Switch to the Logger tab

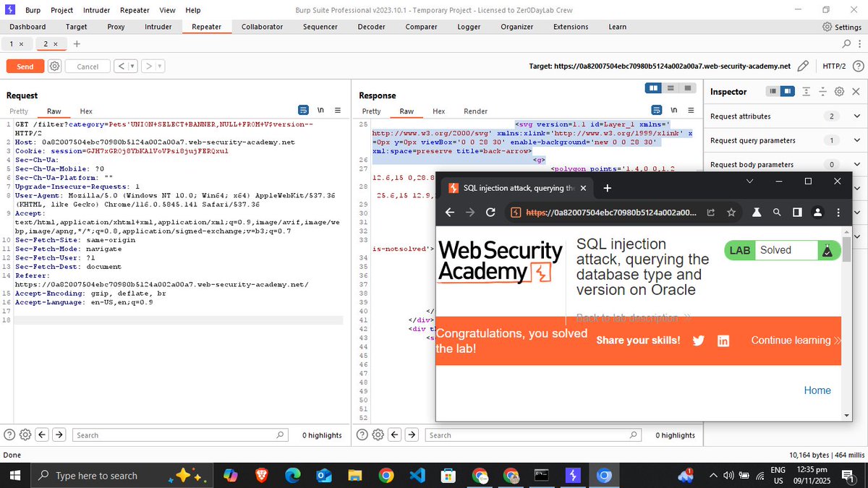pos(469,27)
